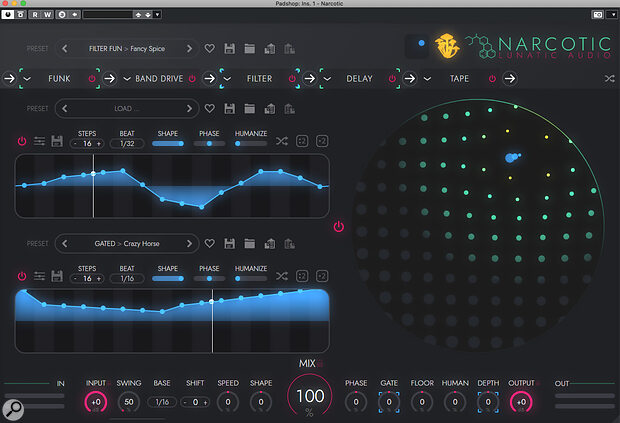
Task: Click the magnifier zoom icon at bottom left
Action: tap(13, 410)
